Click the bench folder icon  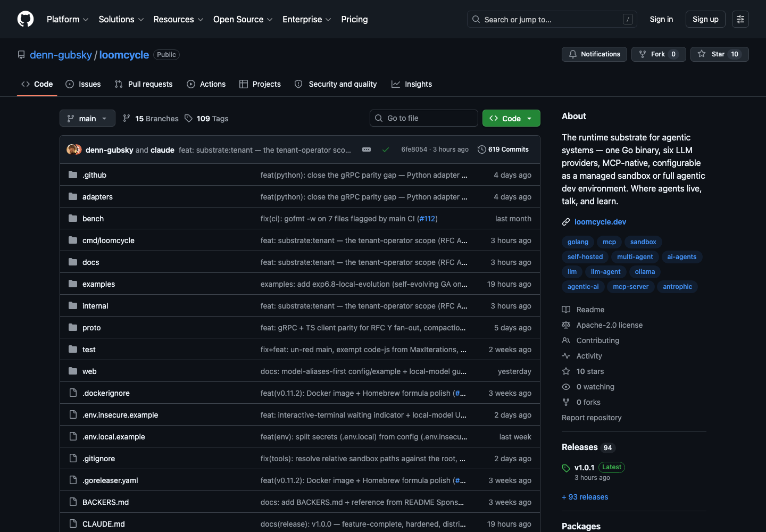point(73,218)
